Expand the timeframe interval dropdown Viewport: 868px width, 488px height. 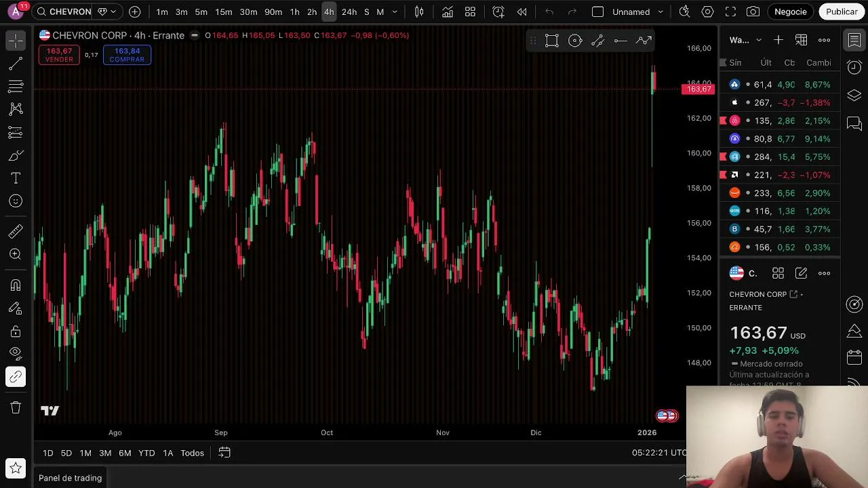(x=395, y=12)
